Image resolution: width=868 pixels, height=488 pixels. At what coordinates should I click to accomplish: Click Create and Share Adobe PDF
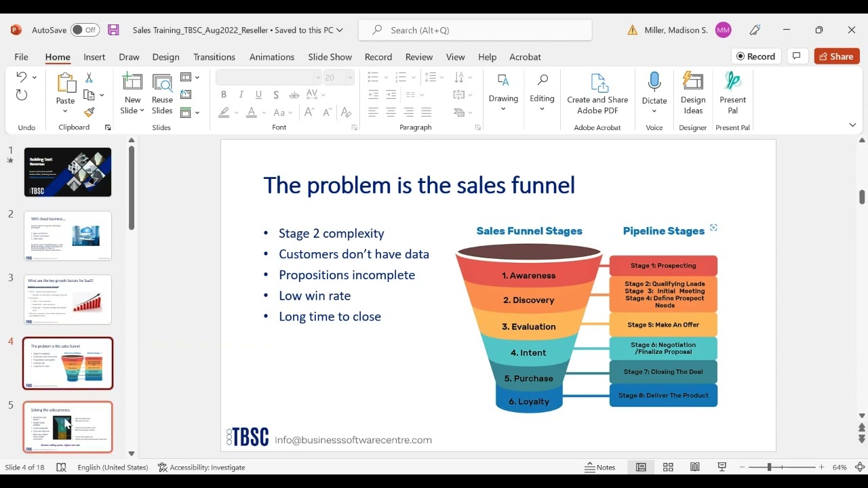597,94
